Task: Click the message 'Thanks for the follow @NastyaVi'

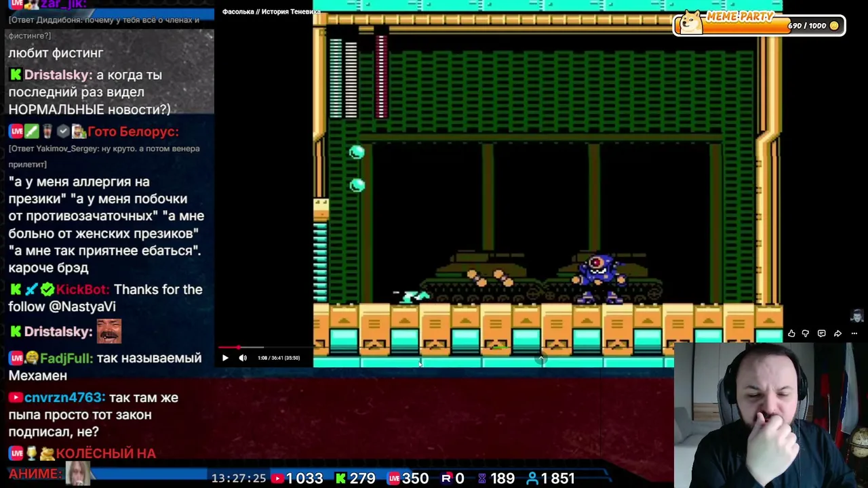Action: 105,298
